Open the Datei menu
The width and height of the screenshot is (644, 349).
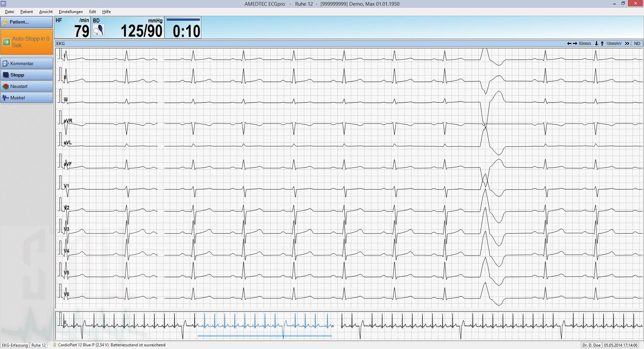(9, 12)
